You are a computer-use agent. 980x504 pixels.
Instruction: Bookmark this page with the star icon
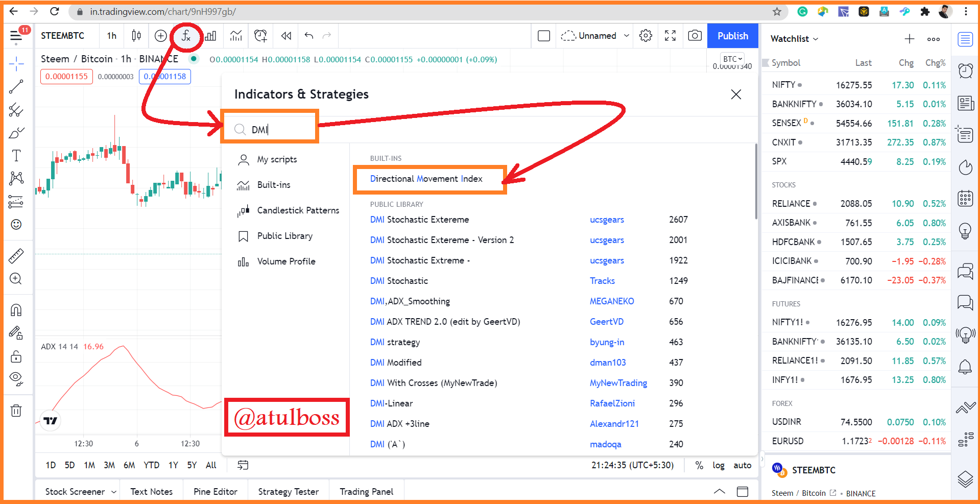[777, 12]
